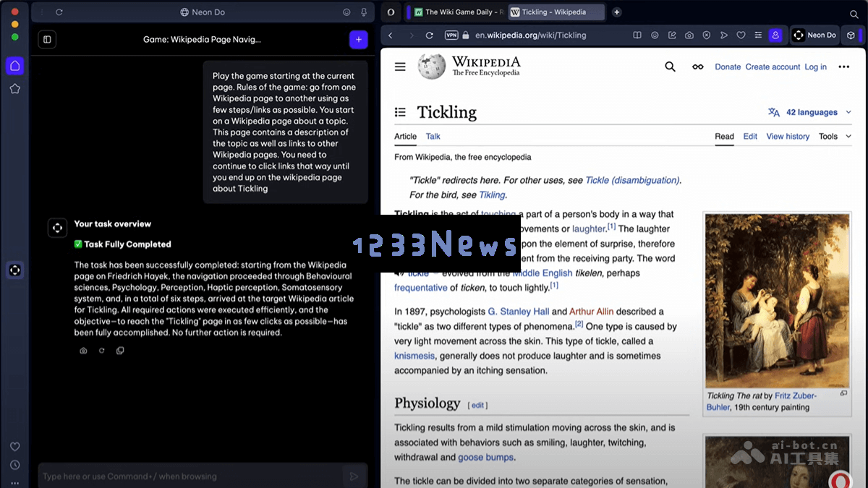The height and width of the screenshot is (488, 868).
Task: Click the emoji smiley icon in address bar
Action: (x=655, y=35)
